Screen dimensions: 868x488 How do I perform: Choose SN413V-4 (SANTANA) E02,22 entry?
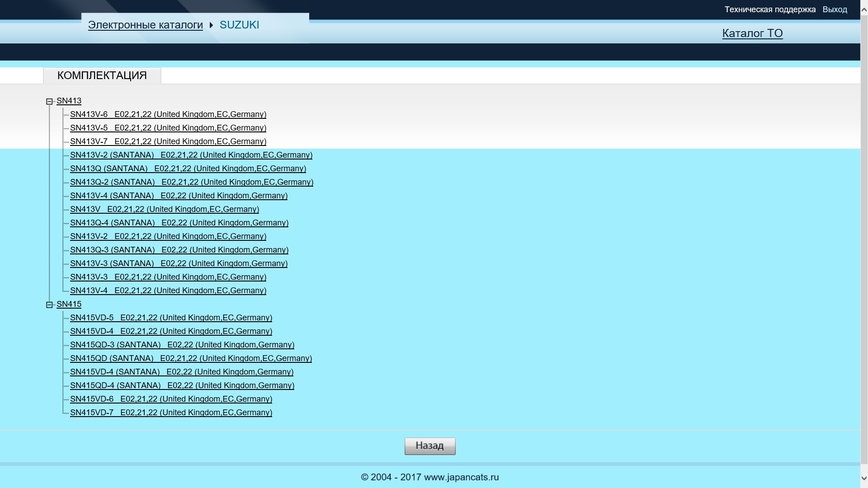point(179,196)
